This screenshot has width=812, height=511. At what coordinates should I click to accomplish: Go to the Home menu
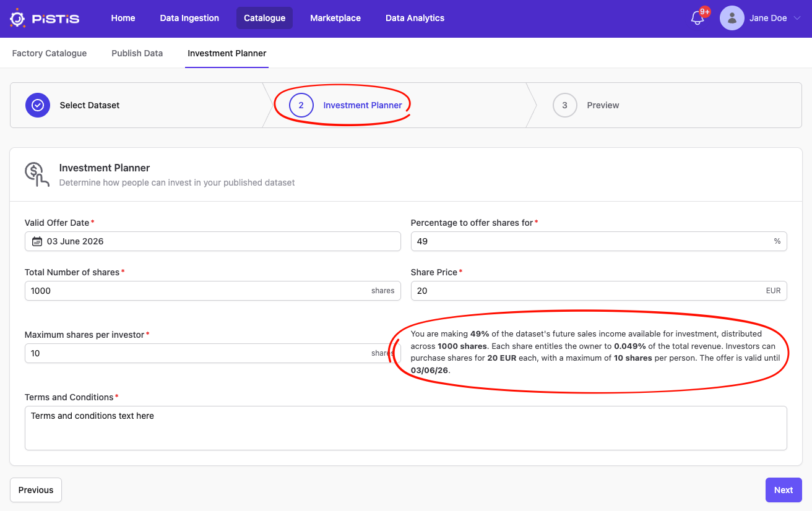(123, 18)
